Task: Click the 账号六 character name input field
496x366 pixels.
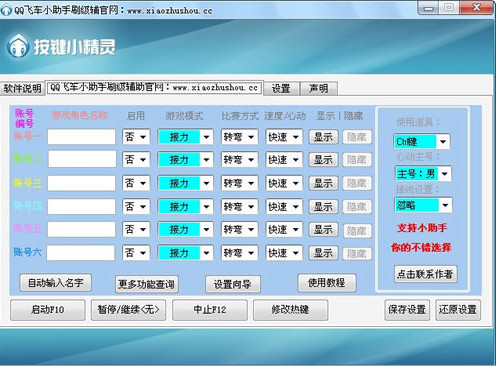Action: (x=82, y=253)
